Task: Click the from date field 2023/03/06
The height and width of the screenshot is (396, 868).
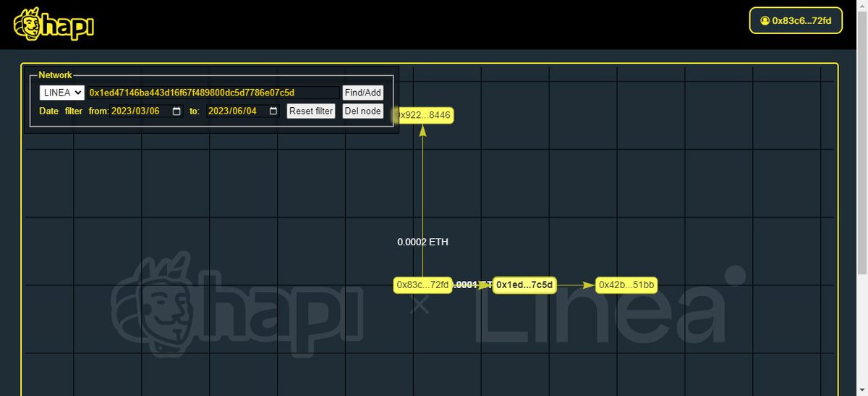Action: coord(146,111)
